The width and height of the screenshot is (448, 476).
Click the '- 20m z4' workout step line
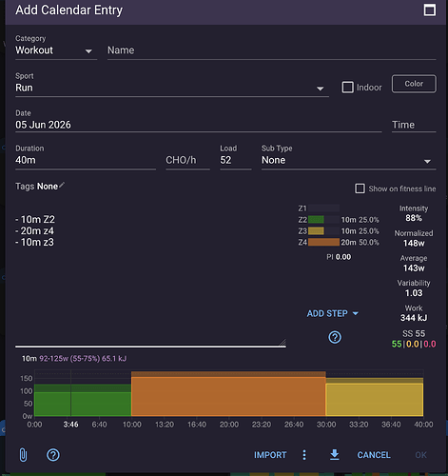[x=34, y=230]
